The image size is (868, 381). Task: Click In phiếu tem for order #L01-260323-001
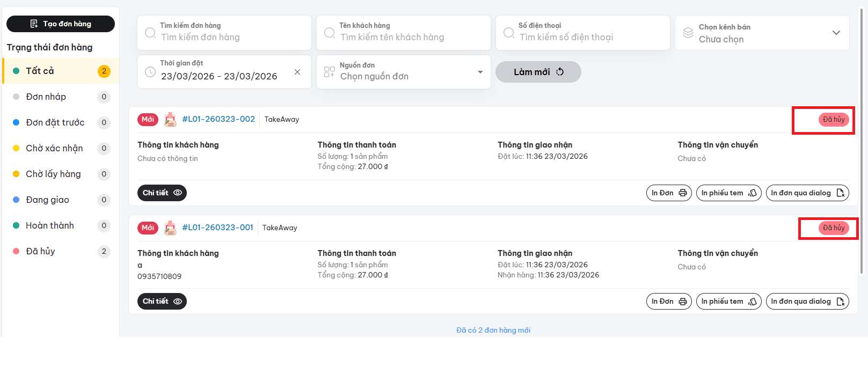tap(729, 301)
